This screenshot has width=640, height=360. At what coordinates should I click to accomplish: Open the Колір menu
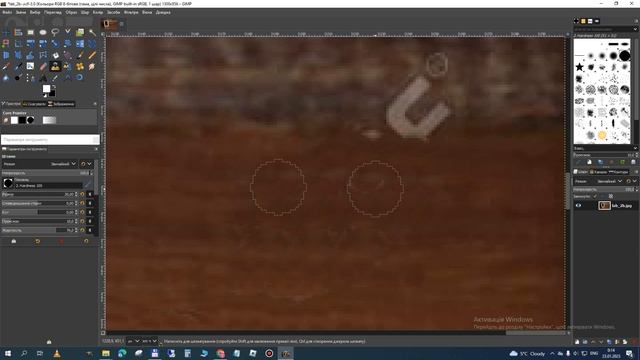pos(98,12)
